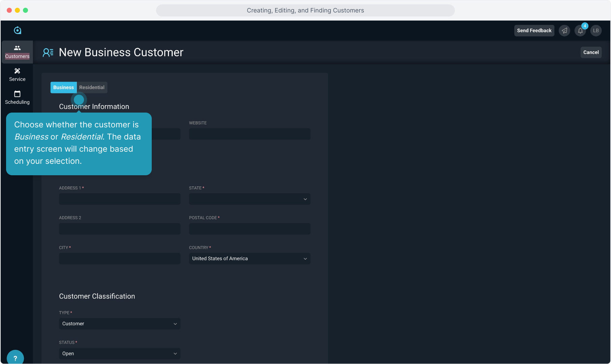
Task: Open the LB user profile avatar
Action: click(596, 31)
